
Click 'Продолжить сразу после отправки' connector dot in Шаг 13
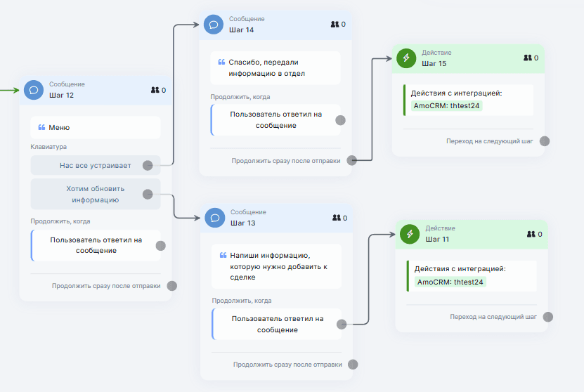click(x=353, y=365)
